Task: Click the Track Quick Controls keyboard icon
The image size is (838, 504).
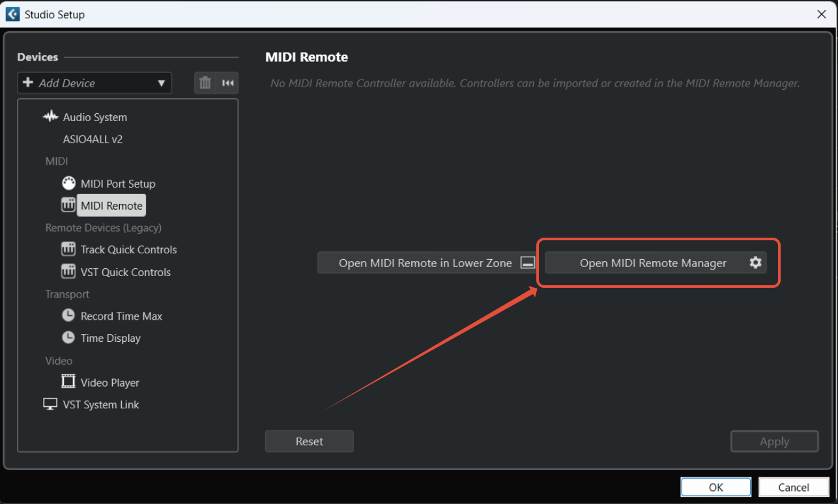Action: [68, 249]
